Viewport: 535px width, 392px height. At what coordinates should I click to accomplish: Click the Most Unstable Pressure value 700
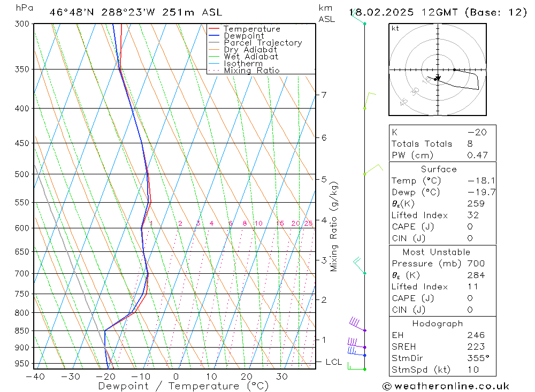(x=476, y=264)
